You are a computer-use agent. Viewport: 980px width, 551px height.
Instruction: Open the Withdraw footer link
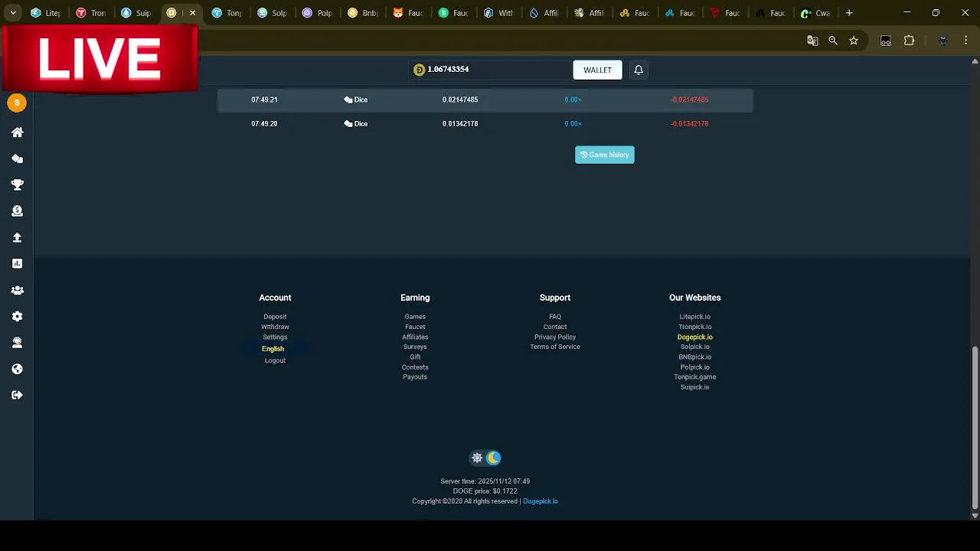coord(275,327)
